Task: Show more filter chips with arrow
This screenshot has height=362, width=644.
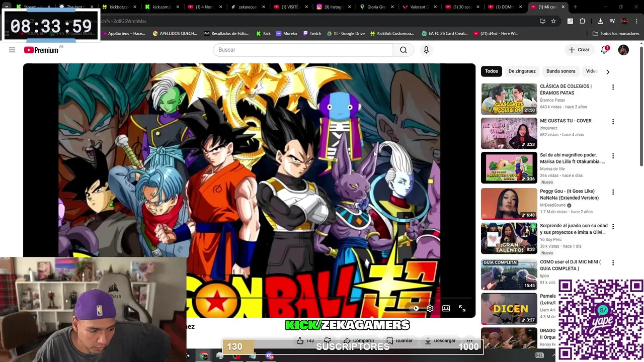Action: click(x=607, y=72)
